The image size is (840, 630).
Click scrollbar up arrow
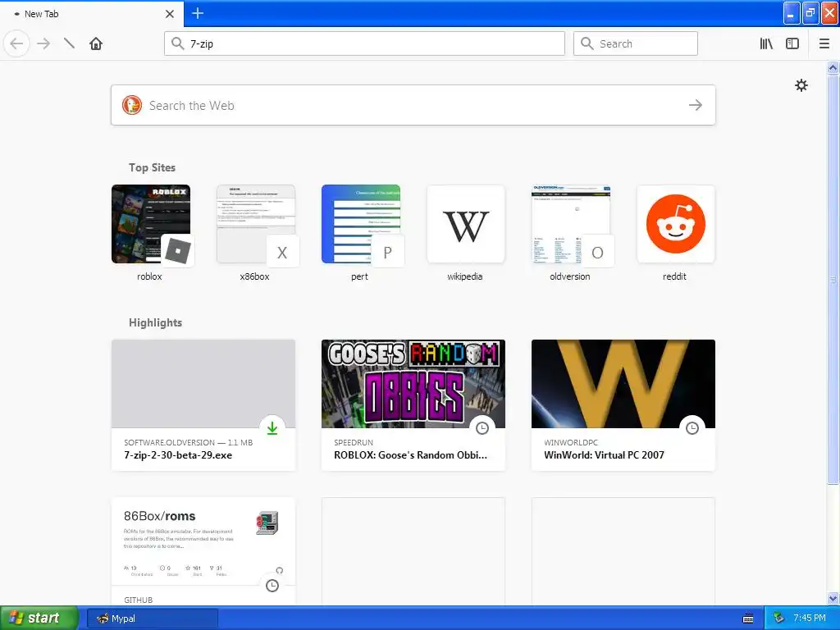point(833,67)
